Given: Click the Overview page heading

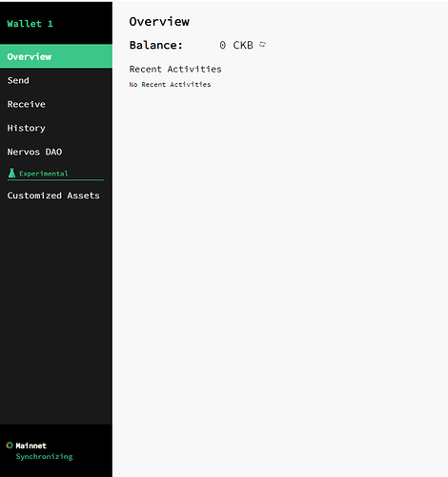Looking at the screenshot, I should tap(159, 22).
